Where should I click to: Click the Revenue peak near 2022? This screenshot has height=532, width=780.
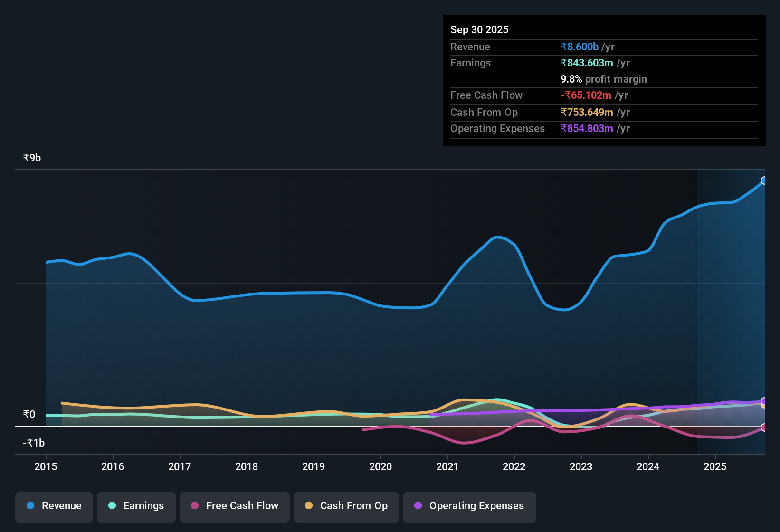(497, 237)
